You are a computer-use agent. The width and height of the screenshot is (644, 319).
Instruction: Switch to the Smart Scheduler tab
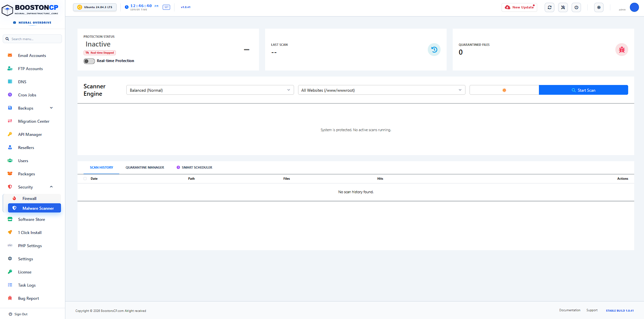tap(194, 168)
